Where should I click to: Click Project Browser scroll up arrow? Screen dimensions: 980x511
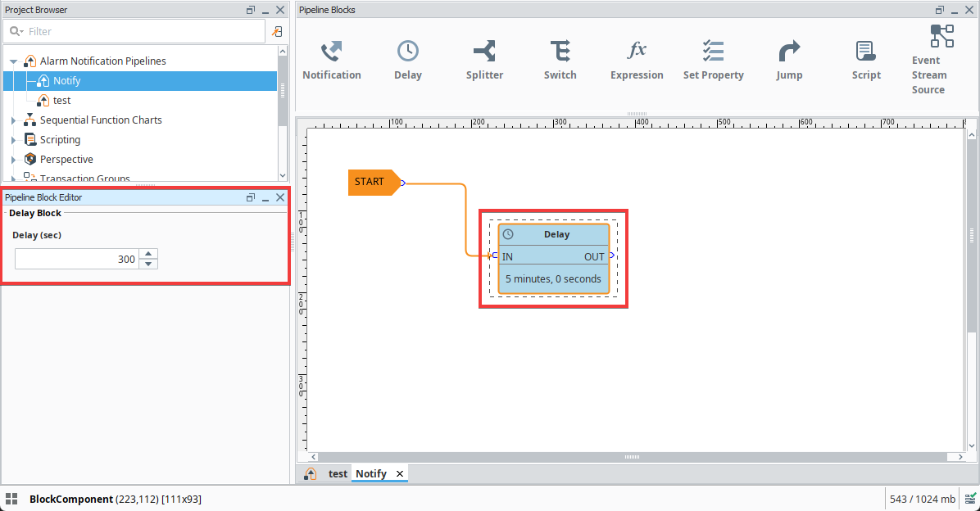pos(283,52)
